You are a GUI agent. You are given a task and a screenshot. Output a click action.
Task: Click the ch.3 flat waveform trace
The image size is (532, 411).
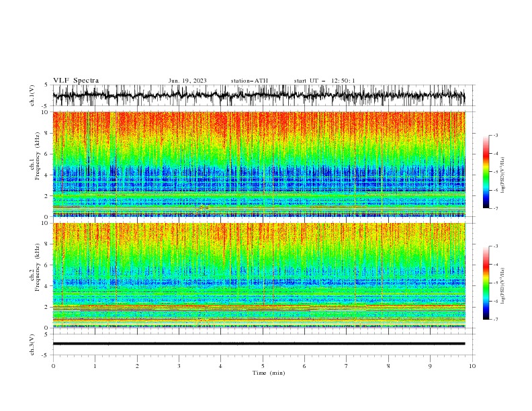[259, 344]
